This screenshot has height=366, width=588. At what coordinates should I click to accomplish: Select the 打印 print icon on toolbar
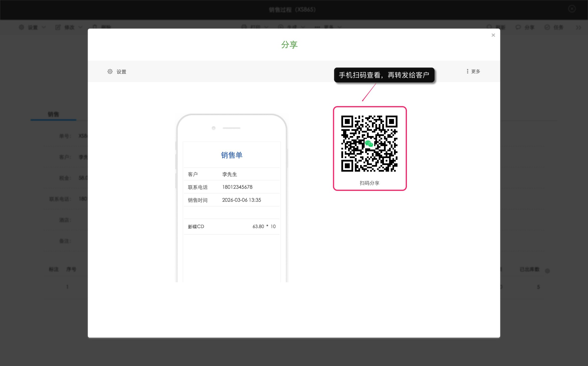click(243, 27)
